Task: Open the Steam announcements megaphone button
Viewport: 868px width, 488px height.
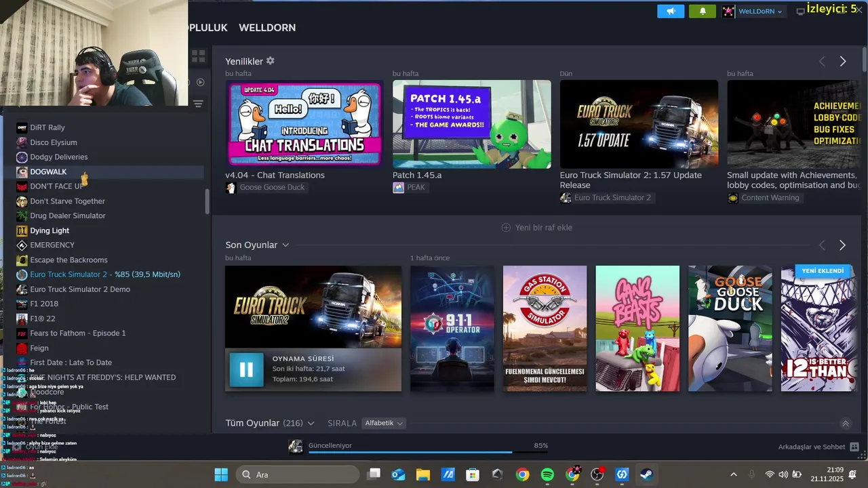Action: (671, 11)
